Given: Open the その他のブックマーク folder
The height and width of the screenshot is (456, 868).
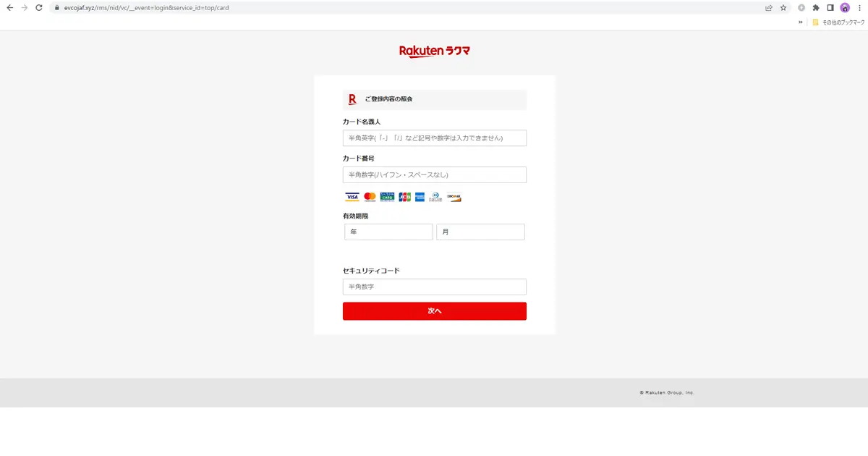Looking at the screenshot, I should point(839,22).
